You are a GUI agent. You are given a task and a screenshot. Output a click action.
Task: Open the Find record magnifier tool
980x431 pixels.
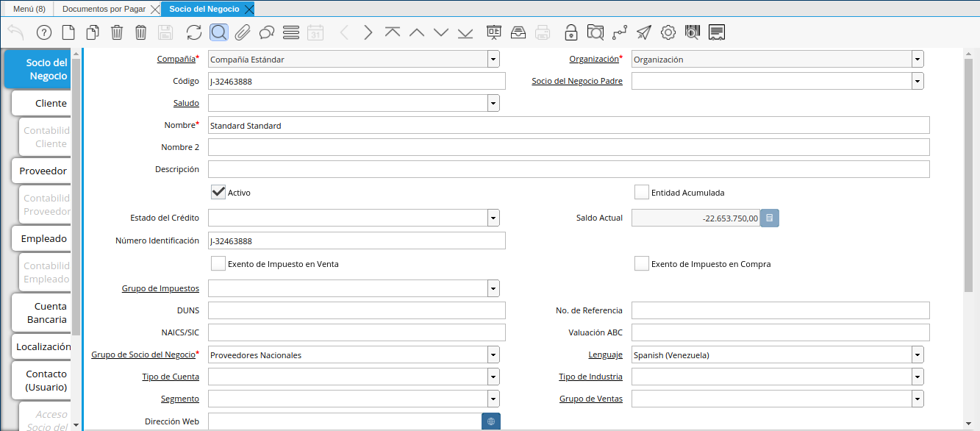[x=218, y=32]
